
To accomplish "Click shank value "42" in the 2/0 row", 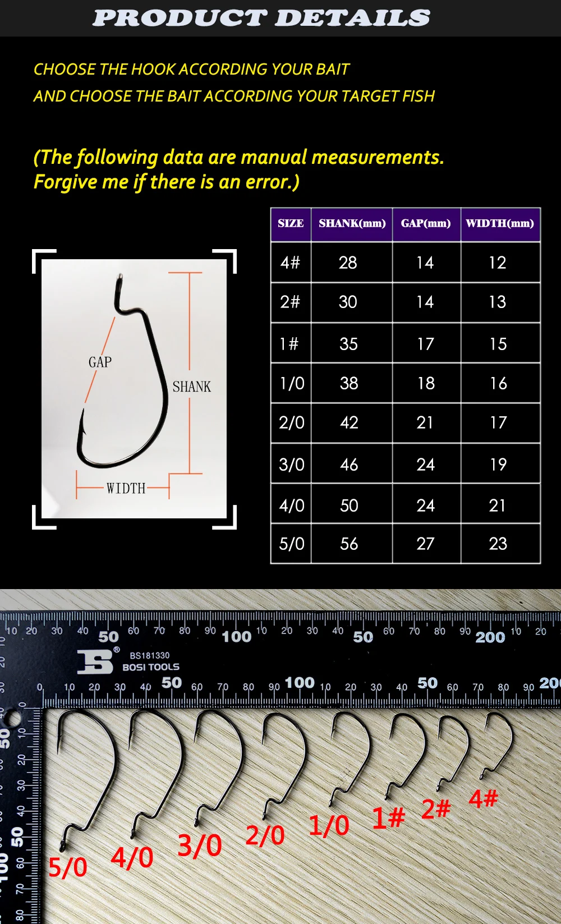I will pyautogui.click(x=349, y=422).
